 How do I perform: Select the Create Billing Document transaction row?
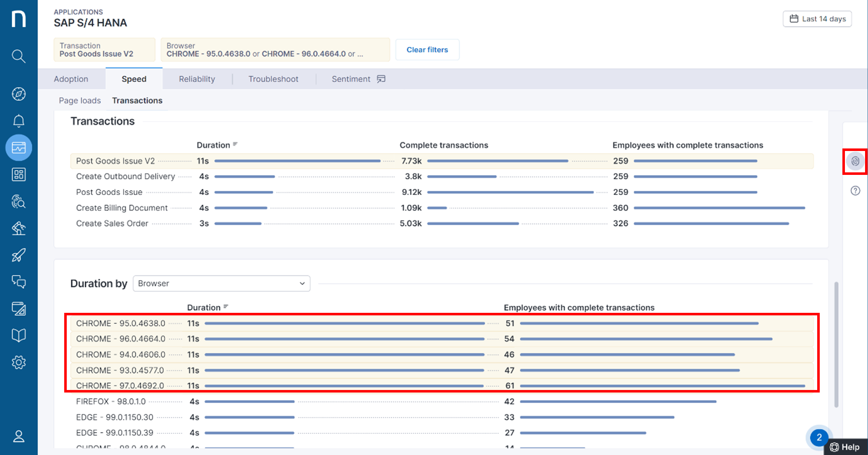coord(122,208)
